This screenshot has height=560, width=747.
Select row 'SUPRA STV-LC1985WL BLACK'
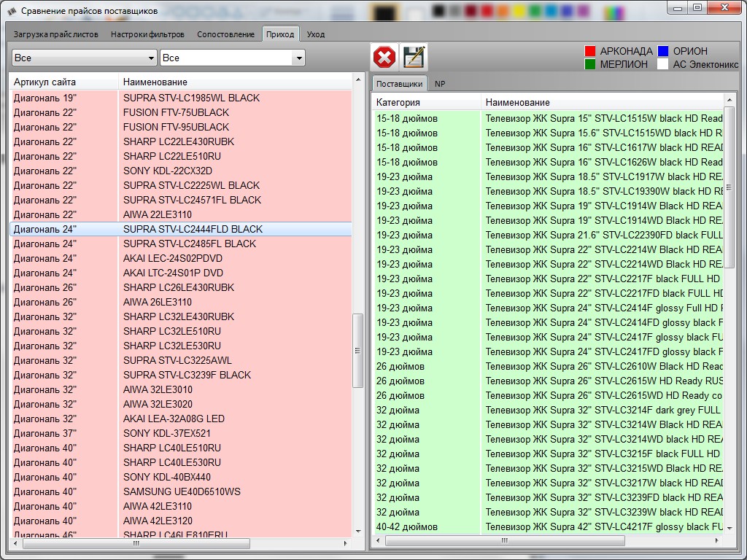tap(181, 98)
